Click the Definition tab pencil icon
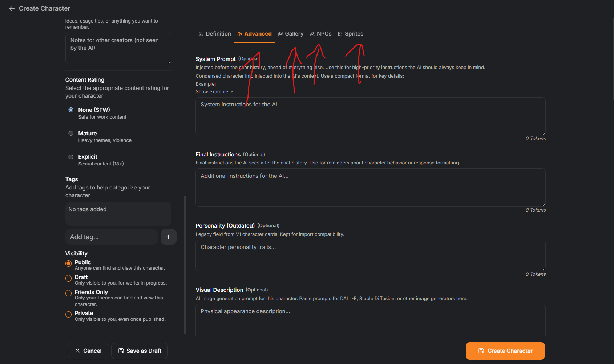 pos(201,34)
